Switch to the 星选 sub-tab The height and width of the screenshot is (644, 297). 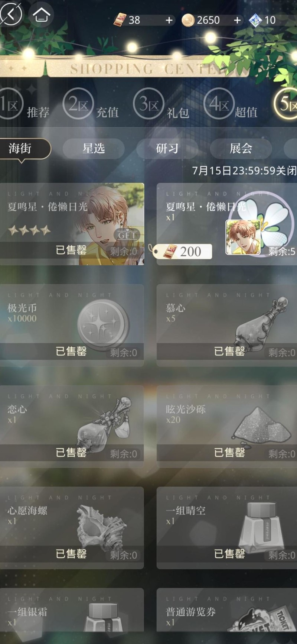(x=94, y=149)
